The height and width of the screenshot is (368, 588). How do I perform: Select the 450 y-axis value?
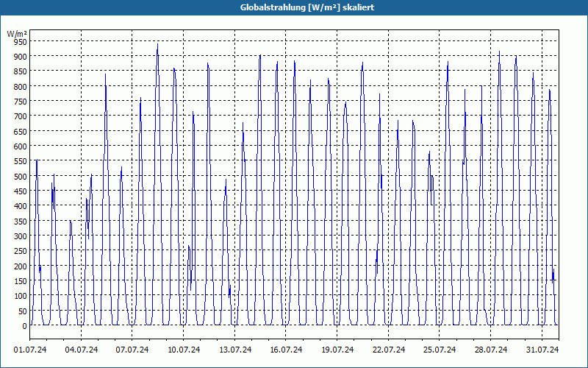pyautogui.click(x=21, y=191)
